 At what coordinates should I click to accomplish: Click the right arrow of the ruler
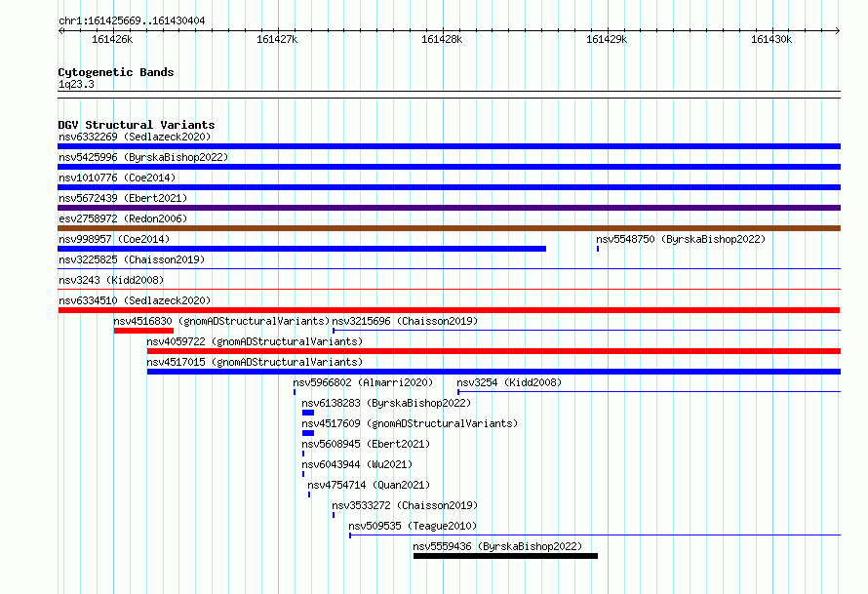(x=838, y=31)
